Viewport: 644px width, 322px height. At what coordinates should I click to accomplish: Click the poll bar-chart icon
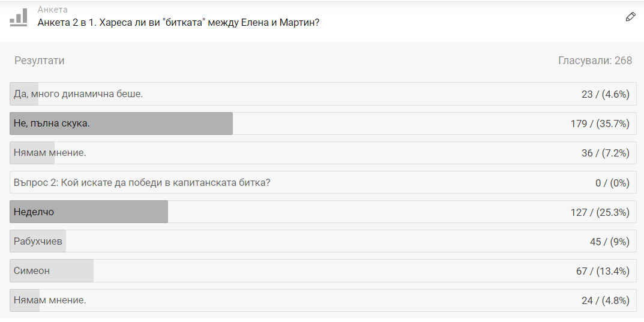[x=19, y=17]
